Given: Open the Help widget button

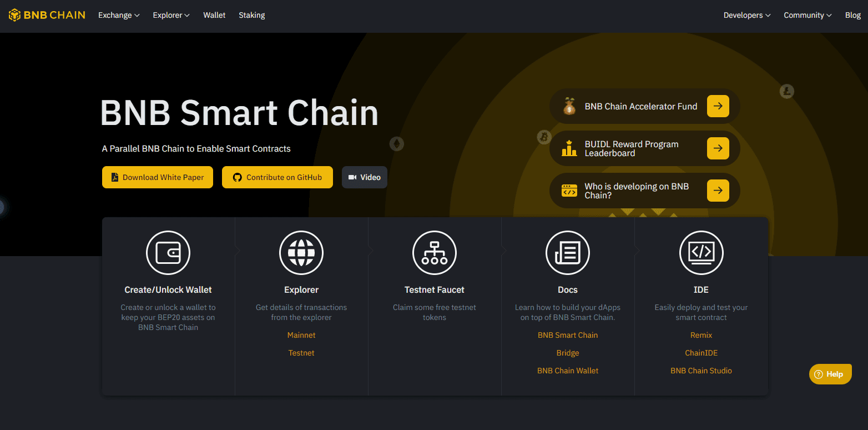Looking at the screenshot, I should point(830,374).
